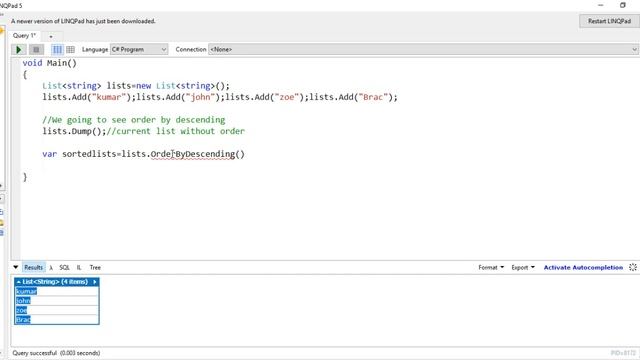
Task: Switch results to rich text view
Action: (57, 49)
